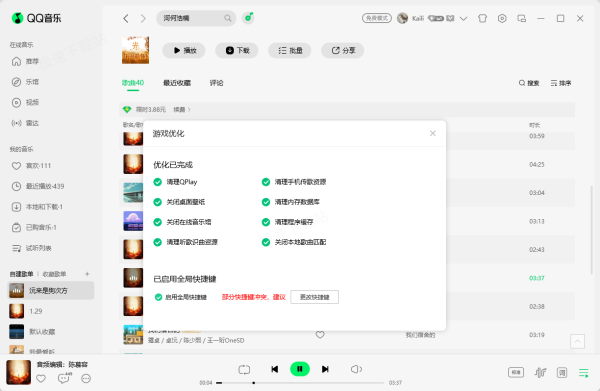The image size is (600, 391).
Task: Open 最近播放 439 recent plays
Action: point(38,186)
